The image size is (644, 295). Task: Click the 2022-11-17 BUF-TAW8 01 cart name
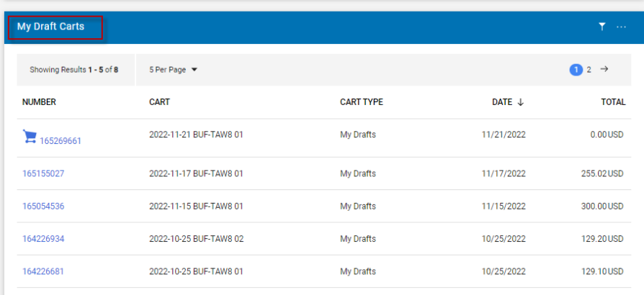click(x=196, y=173)
